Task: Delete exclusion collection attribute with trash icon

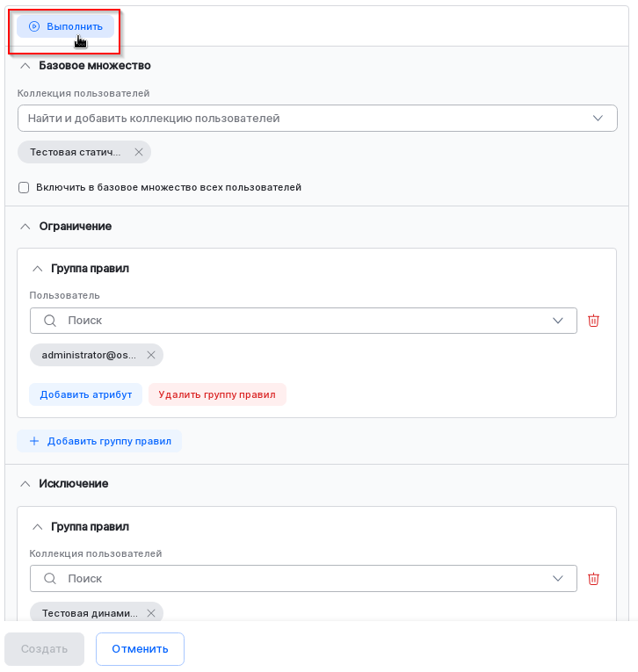Action: (593, 578)
